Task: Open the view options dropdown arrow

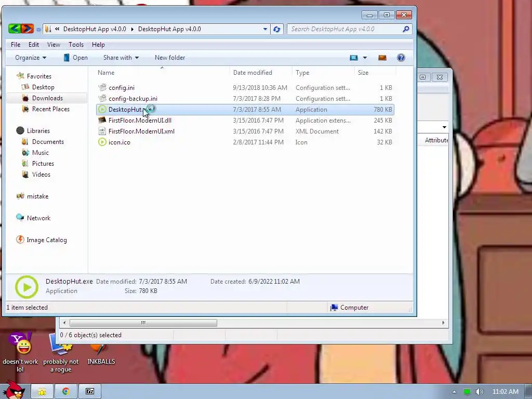Action: [365, 58]
